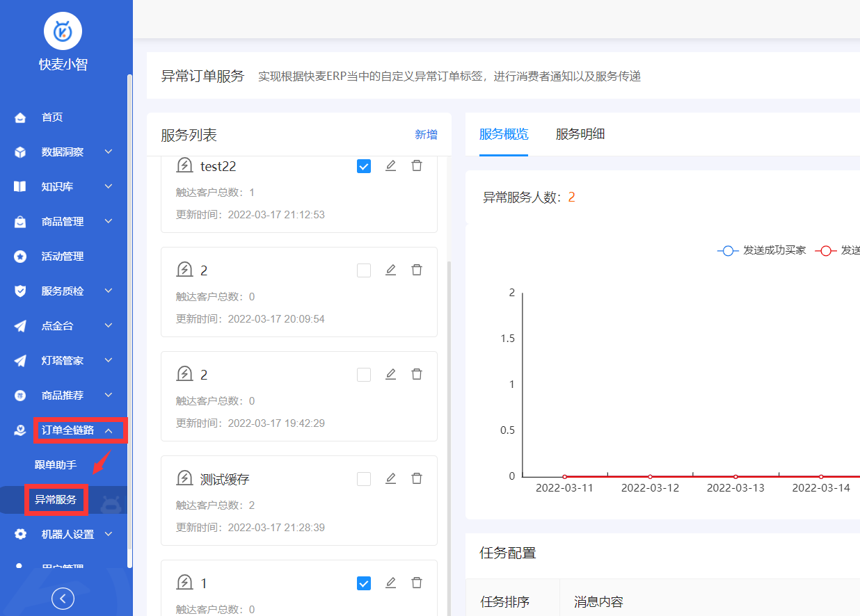Screen dimensions: 860x616
Task: Click 新增 to add a service
Action: [426, 134]
